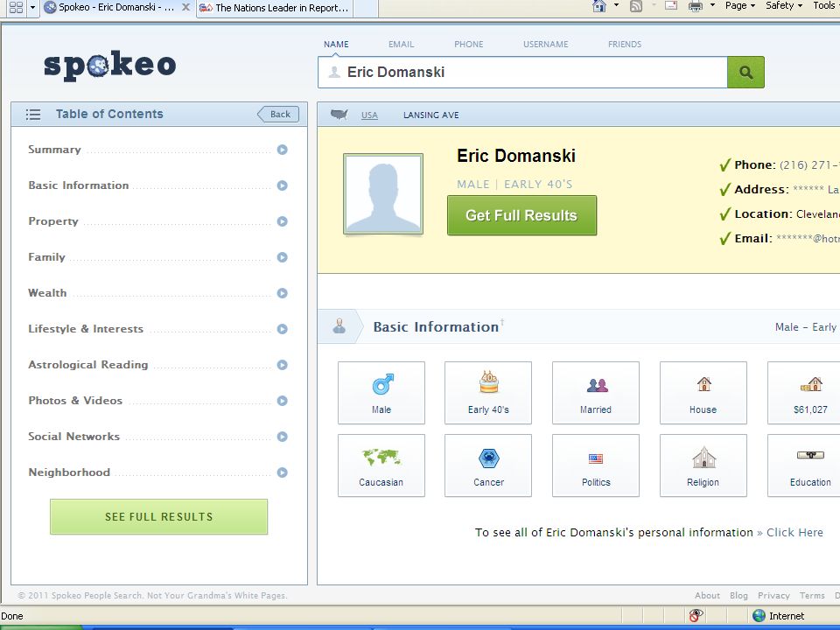840x630 pixels.
Task: Switch to the USERNAME search tab
Action: pos(546,44)
